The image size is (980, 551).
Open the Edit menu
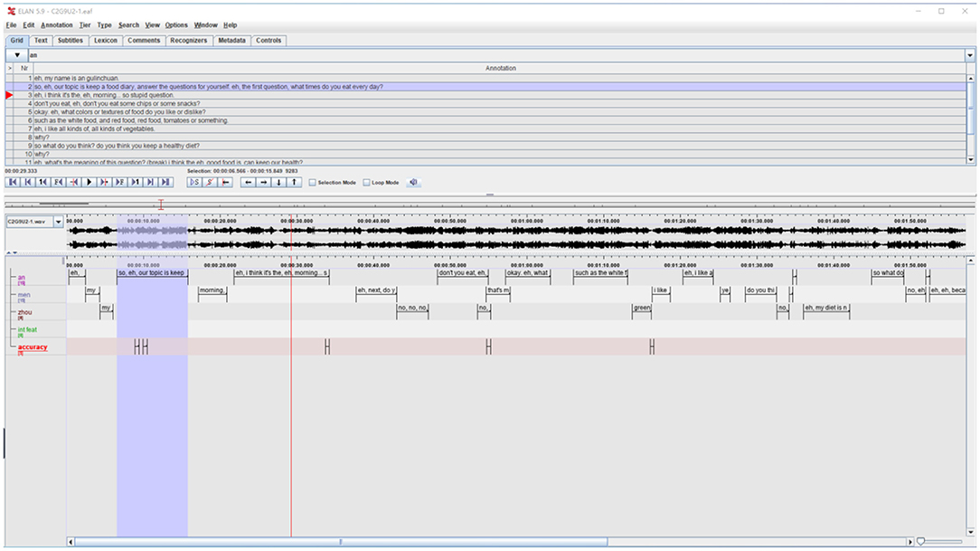29,25
